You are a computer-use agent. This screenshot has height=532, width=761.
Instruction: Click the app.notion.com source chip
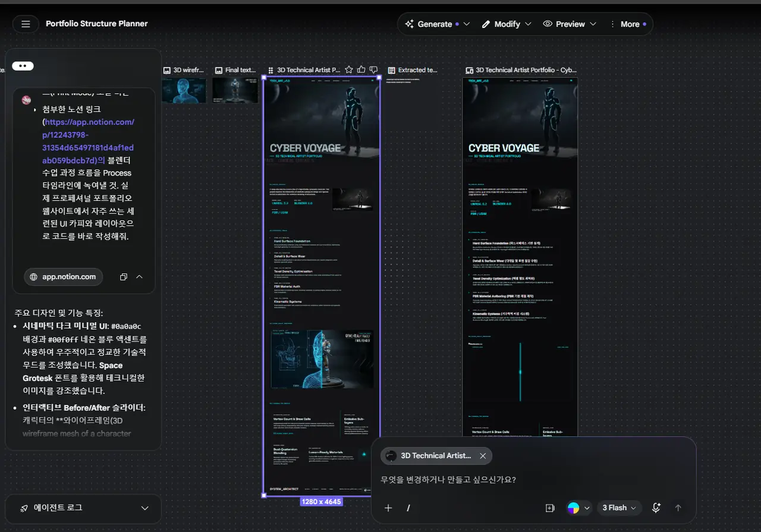[63, 277]
